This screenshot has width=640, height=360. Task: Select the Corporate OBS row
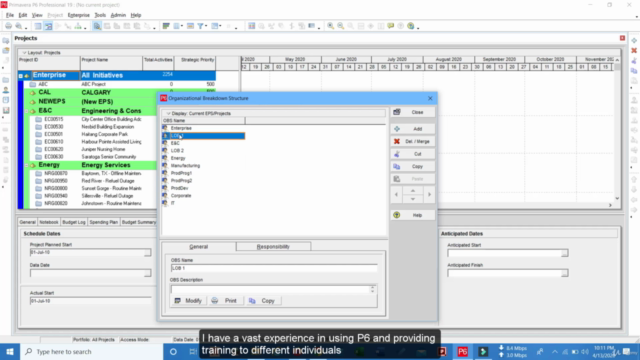pyautogui.click(x=203, y=196)
